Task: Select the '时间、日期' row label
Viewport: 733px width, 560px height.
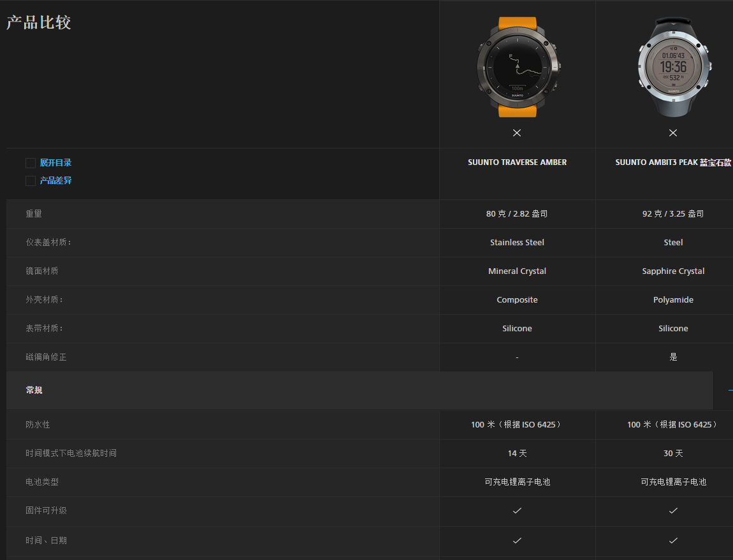Action: pyautogui.click(x=47, y=540)
